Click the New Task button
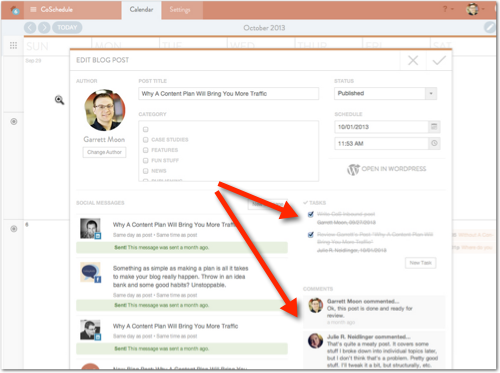The width and height of the screenshot is (500, 373). [421, 263]
